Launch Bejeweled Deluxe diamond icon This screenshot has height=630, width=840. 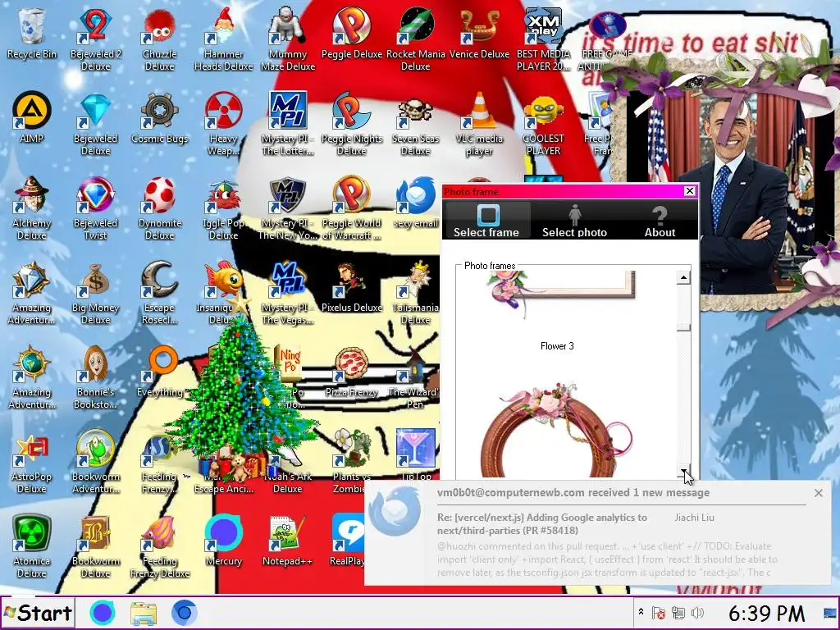tap(95, 123)
